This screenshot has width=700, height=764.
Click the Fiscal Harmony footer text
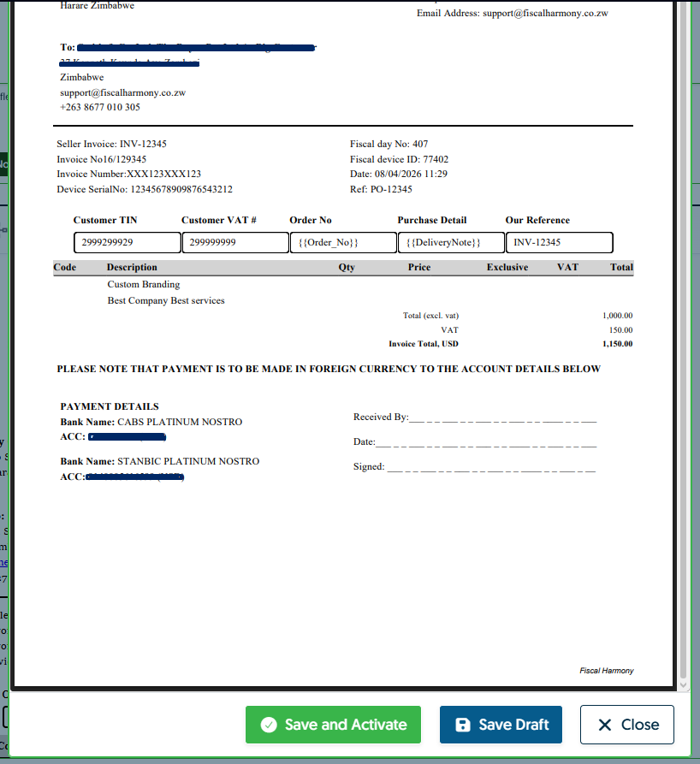606,671
